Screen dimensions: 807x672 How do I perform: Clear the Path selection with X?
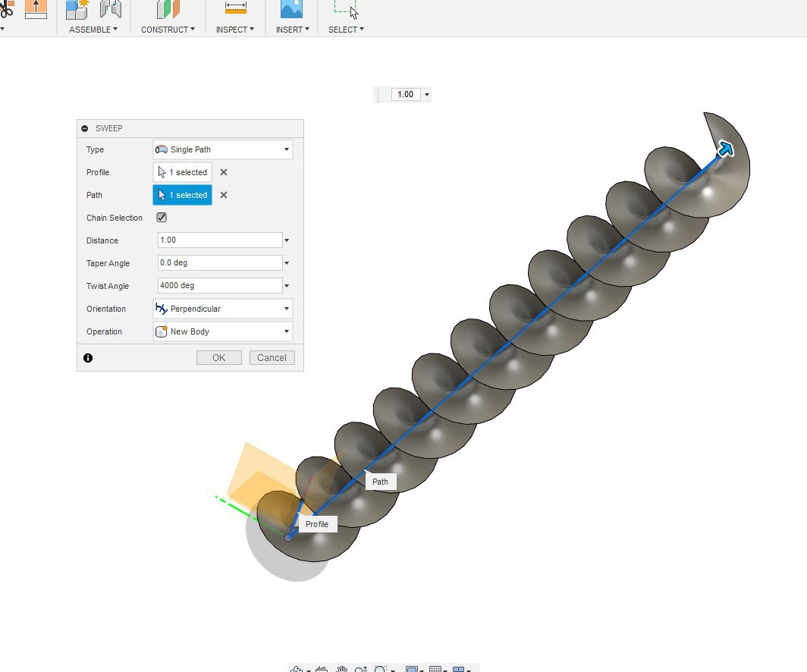[x=223, y=195]
